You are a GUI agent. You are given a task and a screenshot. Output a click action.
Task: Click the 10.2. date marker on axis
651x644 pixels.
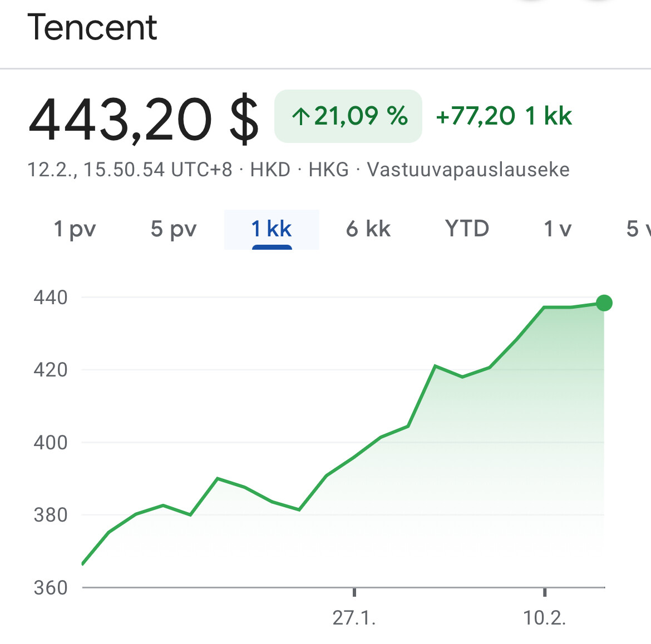click(x=545, y=618)
